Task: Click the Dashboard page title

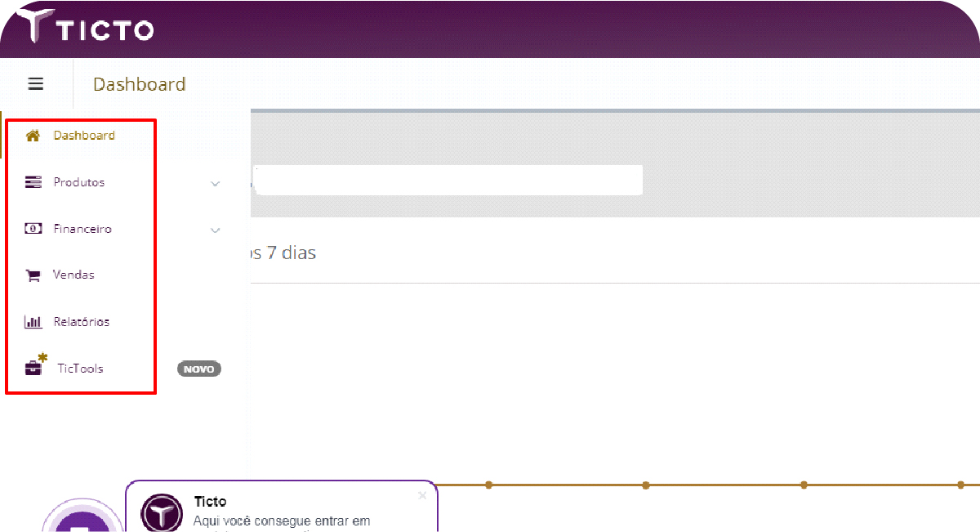Action: 140,84
